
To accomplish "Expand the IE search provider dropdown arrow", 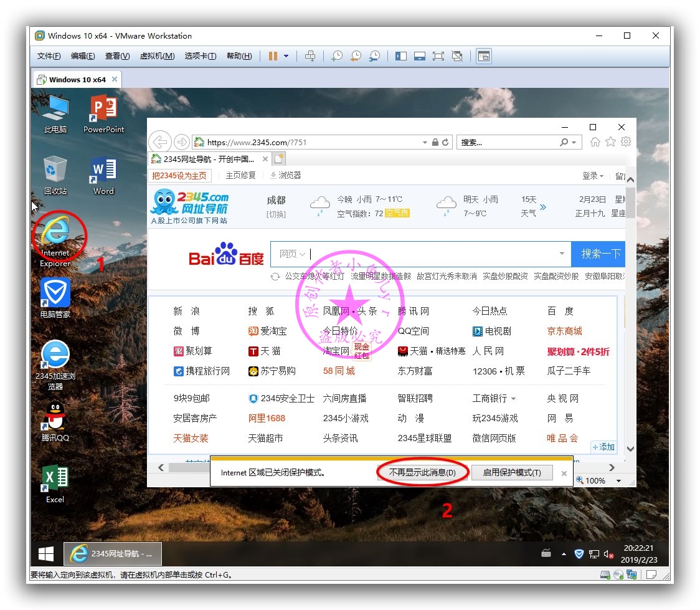I will click(x=574, y=143).
